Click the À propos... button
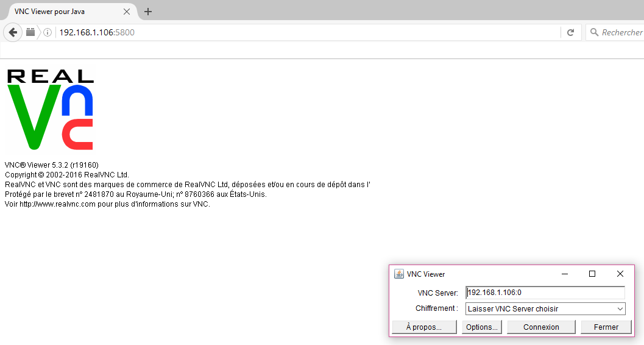The height and width of the screenshot is (345, 644). tap(424, 327)
